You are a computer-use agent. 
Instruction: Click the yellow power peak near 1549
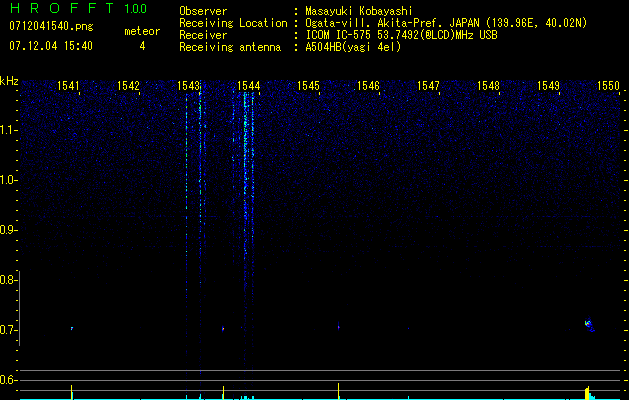coord(587,393)
